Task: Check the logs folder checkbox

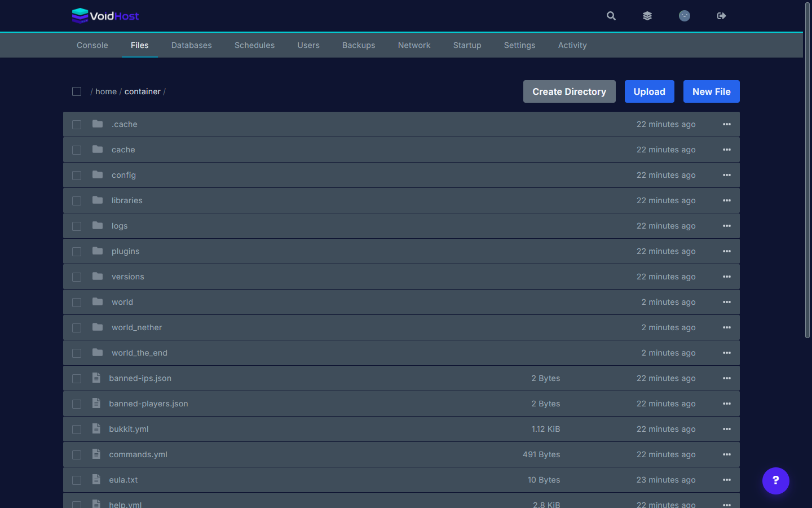Action: click(77, 226)
